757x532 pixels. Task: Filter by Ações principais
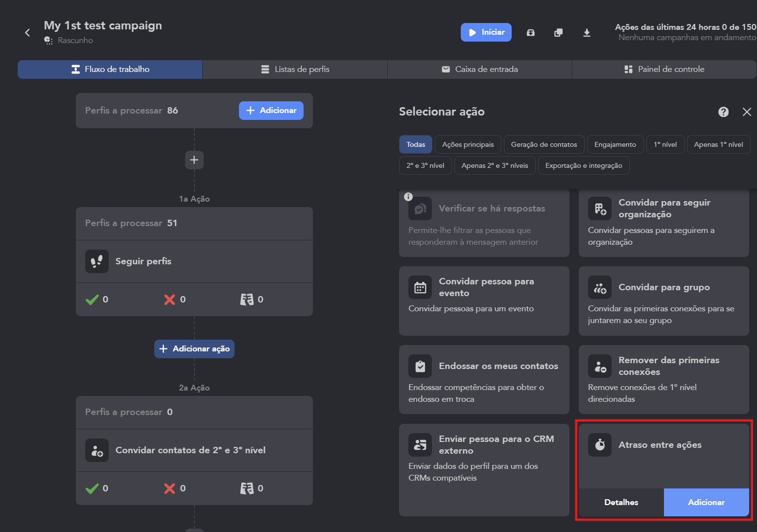point(468,144)
